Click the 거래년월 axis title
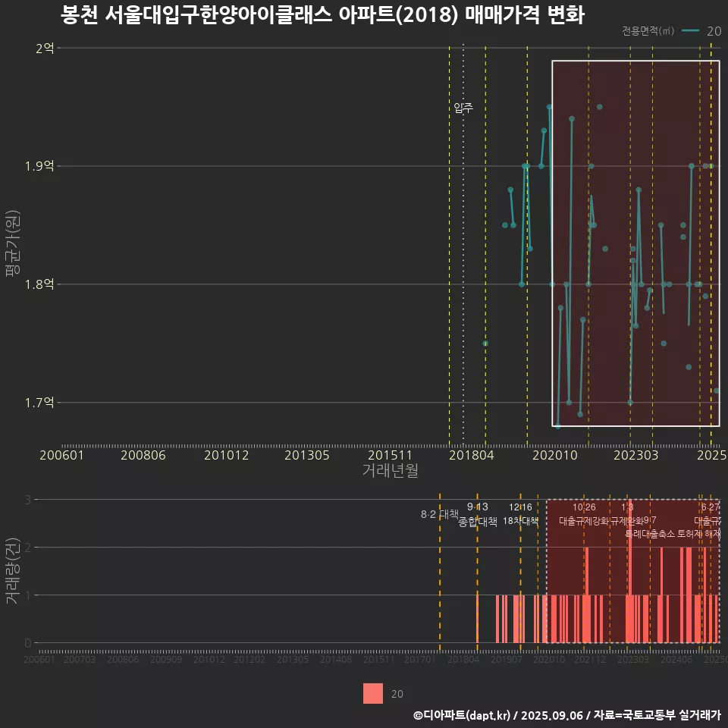728x728 pixels. (x=390, y=470)
